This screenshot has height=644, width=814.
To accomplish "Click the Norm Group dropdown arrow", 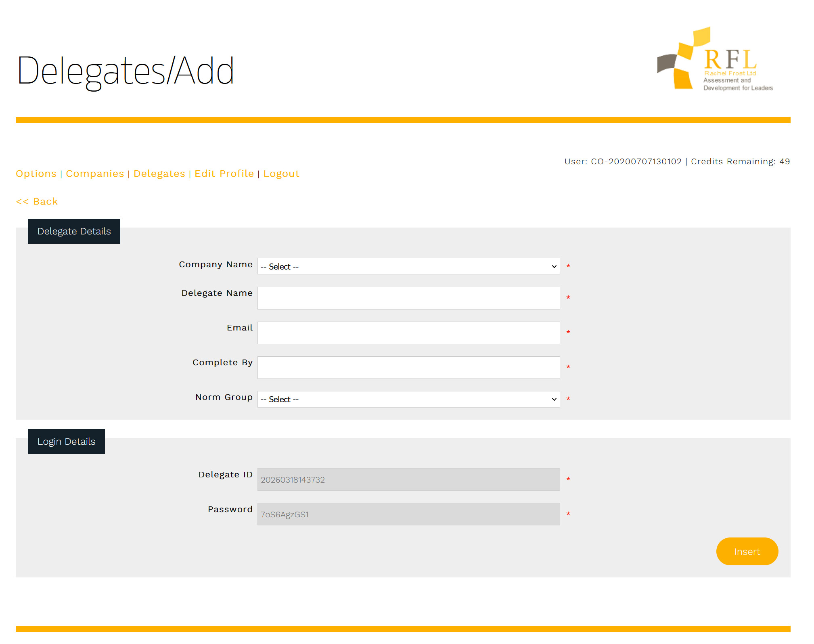I will pos(554,399).
